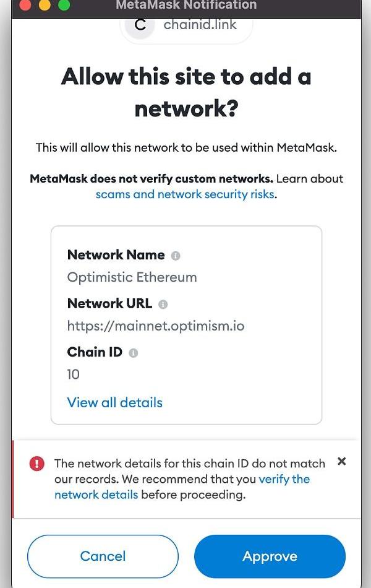Approve adding the Optimistic Ethereum network

tap(270, 556)
